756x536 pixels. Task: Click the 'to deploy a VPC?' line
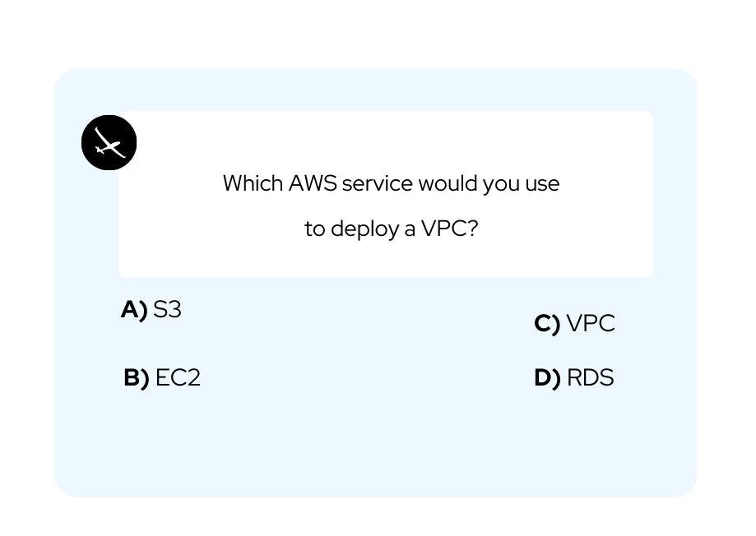(x=391, y=229)
